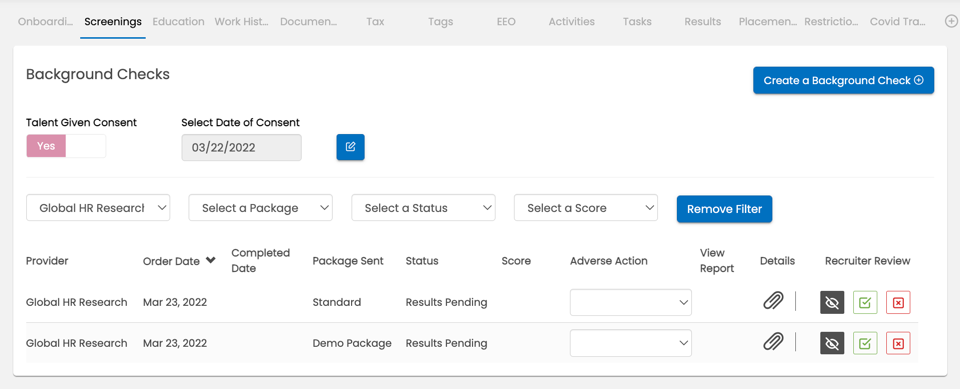This screenshot has width=960, height=389.
Task: Click the View Report column header
Action: pos(717,260)
